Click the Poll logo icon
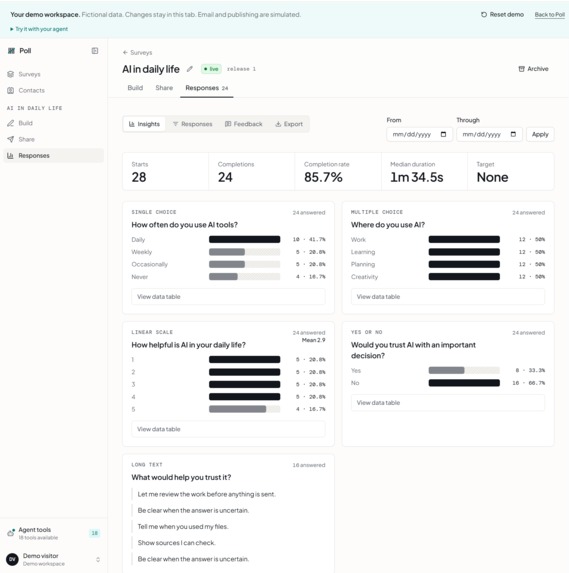569x573 pixels. click(x=11, y=51)
